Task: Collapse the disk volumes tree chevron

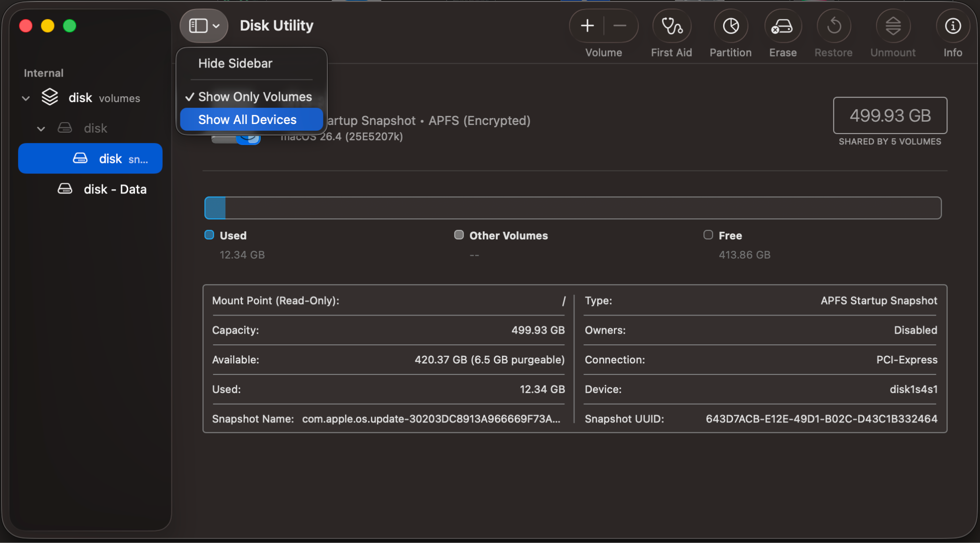Action: click(26, 99)
